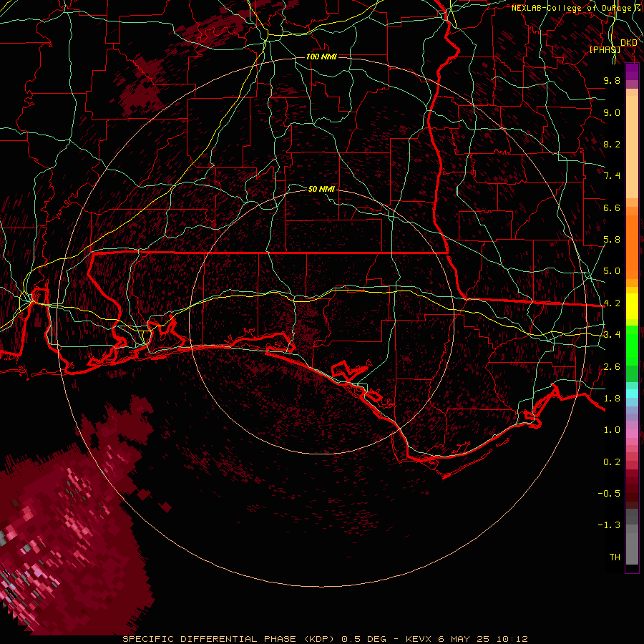Select the 9.0 value on the scale

[x=612, y=112]
